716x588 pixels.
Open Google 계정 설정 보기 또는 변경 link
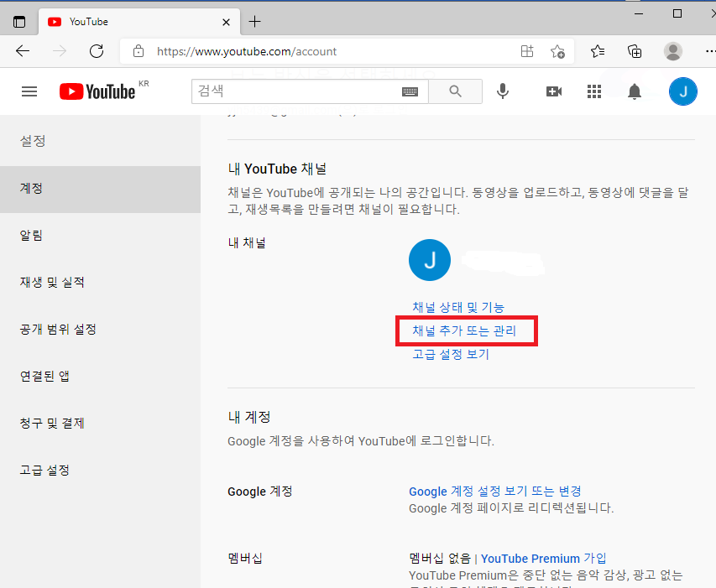pyautogui.click(x=495, y=492)
